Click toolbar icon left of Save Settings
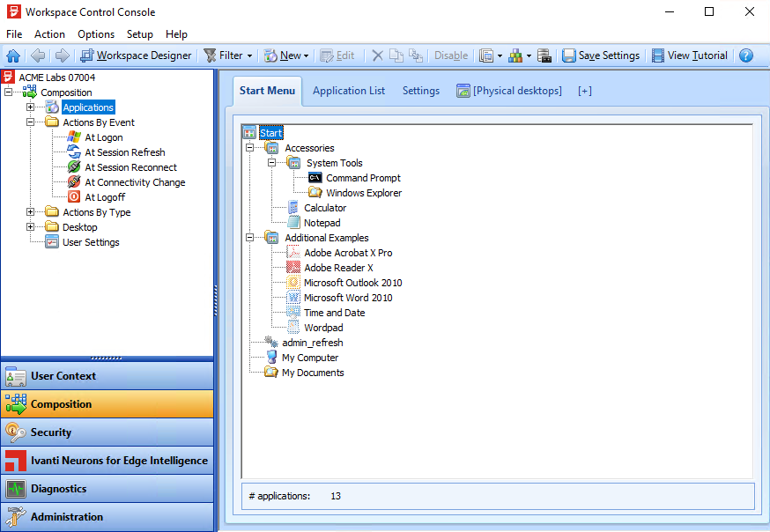Image resolution: width=770 pixels, height=532 pixels. pos(544,55)
